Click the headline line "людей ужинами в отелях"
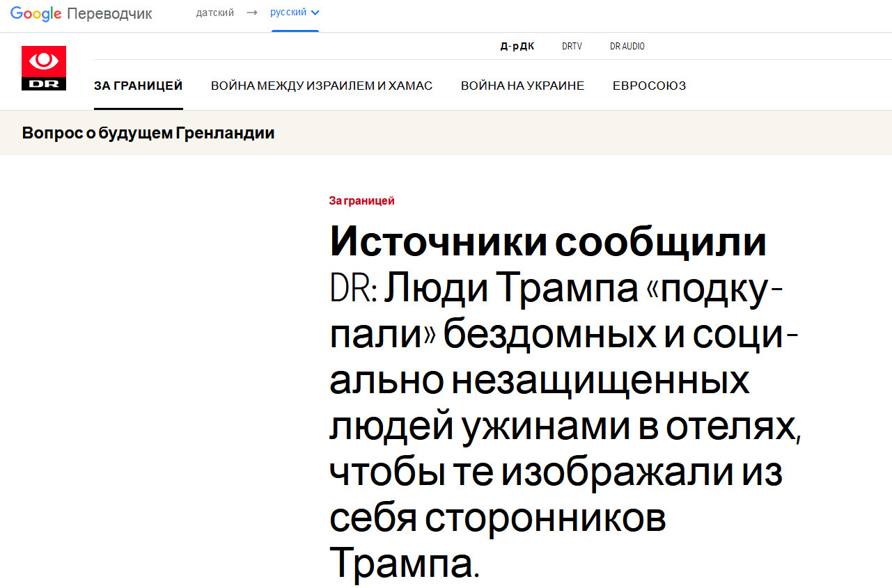The width and height of the screenshot is (892, 588). pyautogui.click(x=564, y=429)
